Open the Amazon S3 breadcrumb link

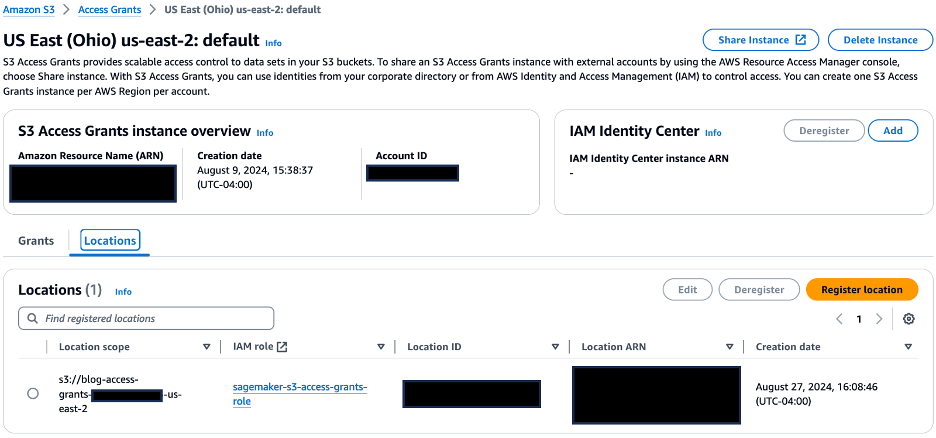(29, 10)
